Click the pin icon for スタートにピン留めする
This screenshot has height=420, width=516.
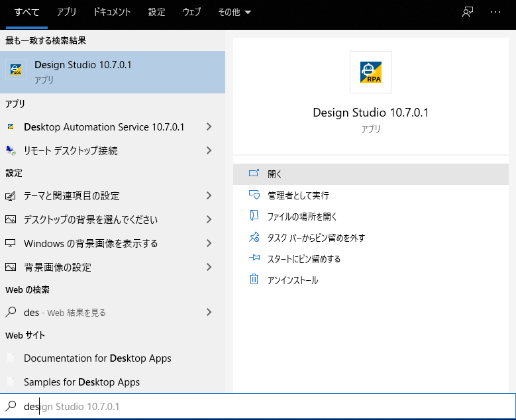pos(254,258)
